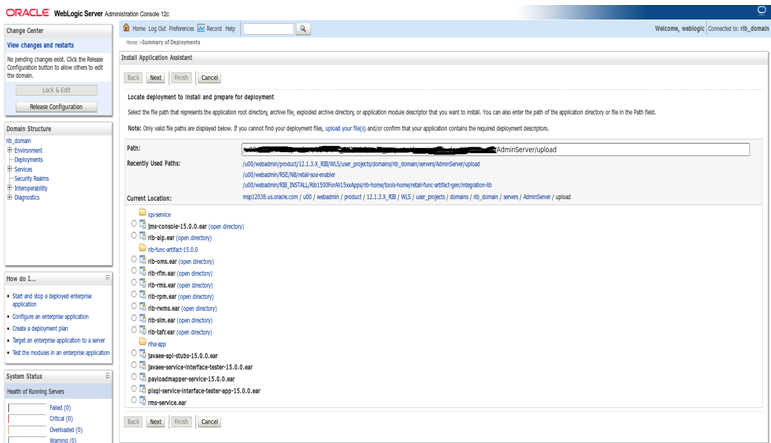The height and width of the screenshot is (443, 771).
Task: Select jms-console-15.0.0.ear radio button
Action: coord(134,223)
